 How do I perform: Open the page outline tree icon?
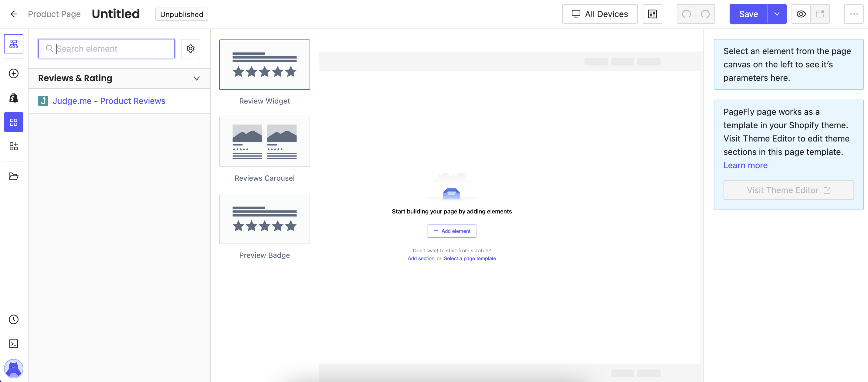click(13, 44)
